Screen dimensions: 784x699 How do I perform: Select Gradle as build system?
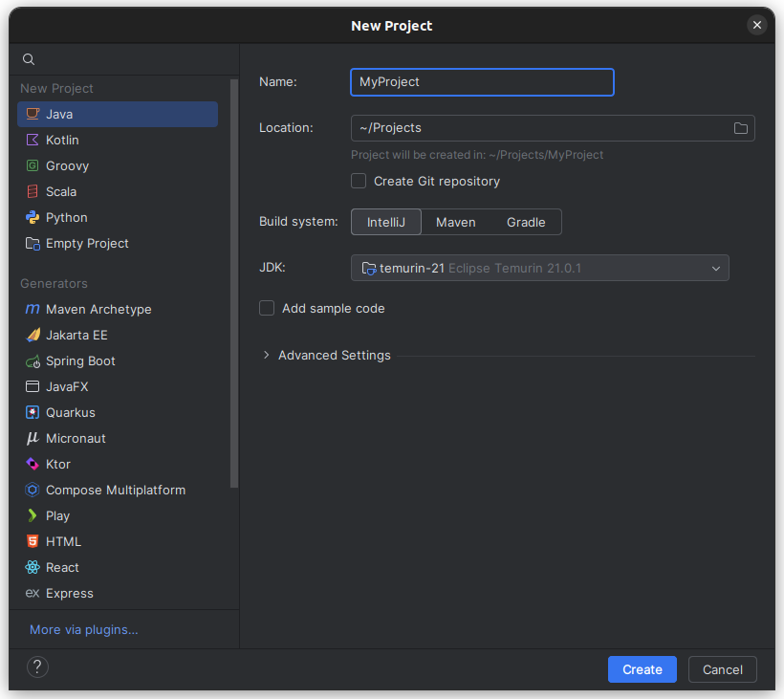tap(525, 222)
